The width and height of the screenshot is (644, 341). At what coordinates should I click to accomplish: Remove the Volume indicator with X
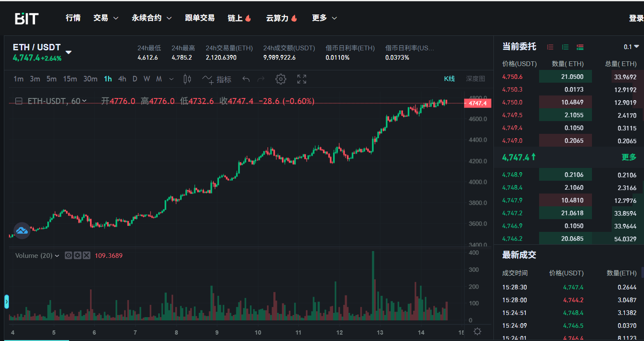pos(86,255)
